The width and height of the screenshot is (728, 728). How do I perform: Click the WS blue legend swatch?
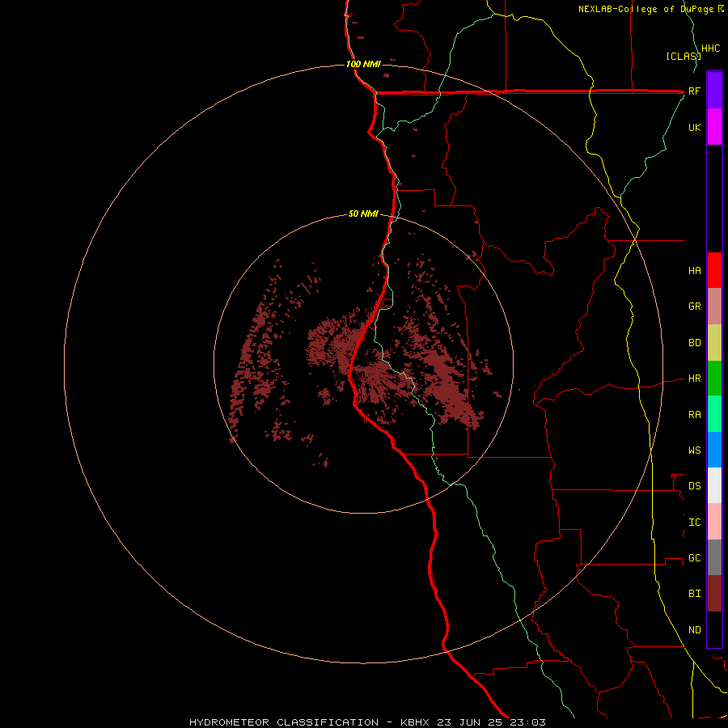(714, 450)
